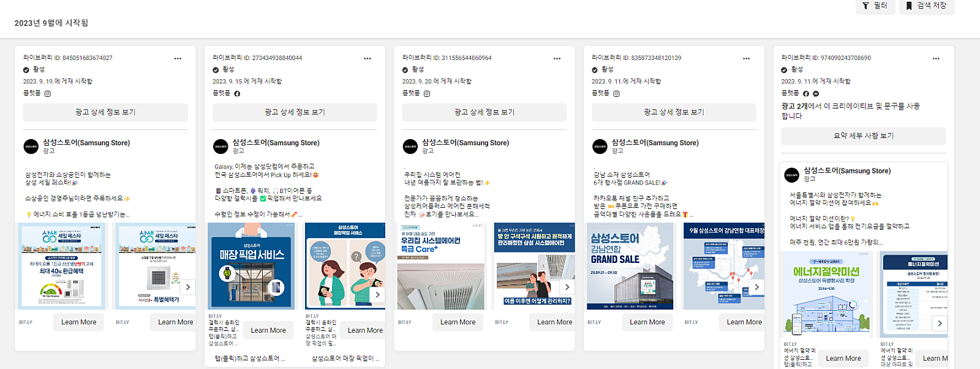View ad details for ID 835873348120139
Image resolution: width=980 pixels, height=369 pixels.
(674, 112)
